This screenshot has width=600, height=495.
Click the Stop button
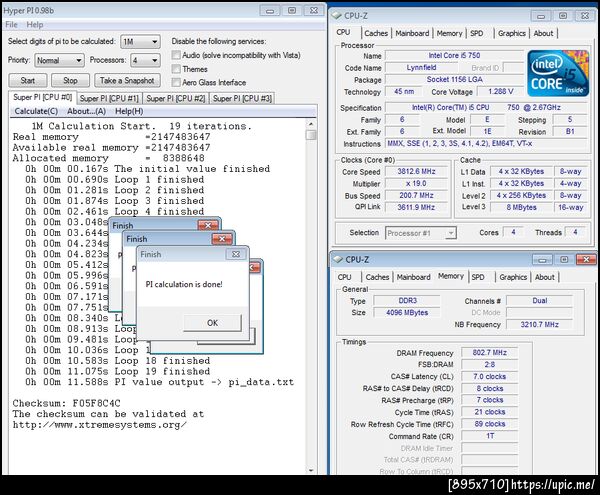[x=70, y=80]
